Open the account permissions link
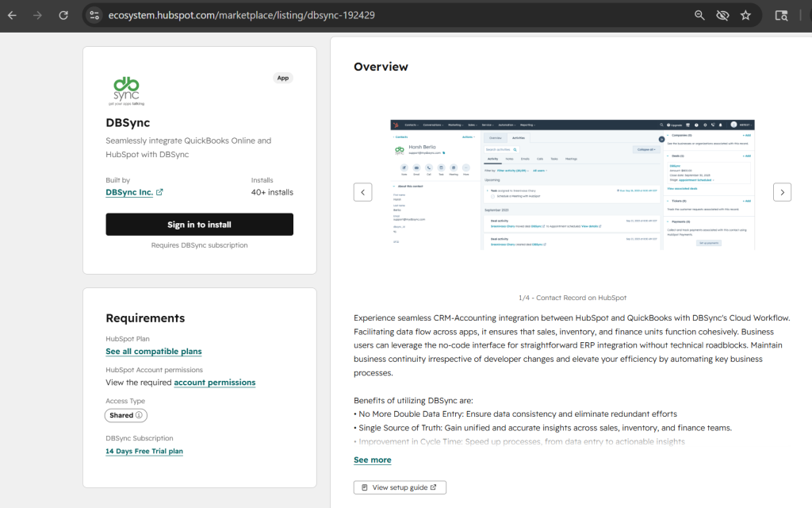812x508 pixels. [214, 383]
